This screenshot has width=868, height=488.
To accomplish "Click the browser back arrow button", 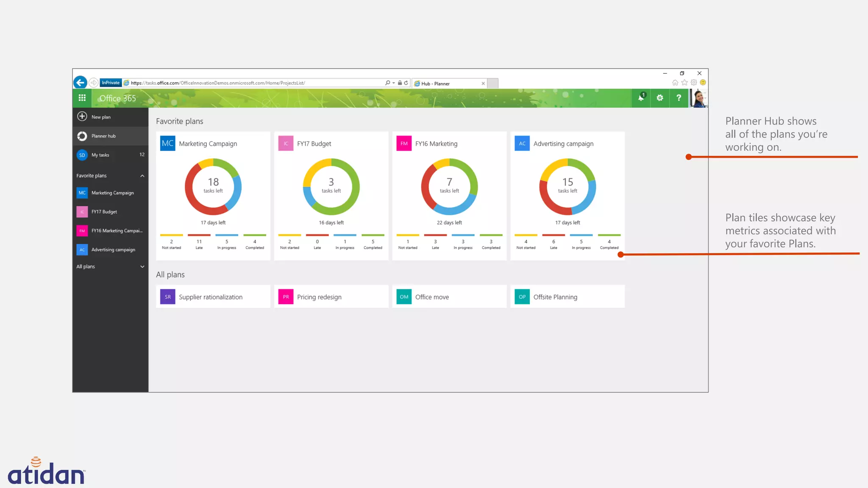I will point(80,83).
